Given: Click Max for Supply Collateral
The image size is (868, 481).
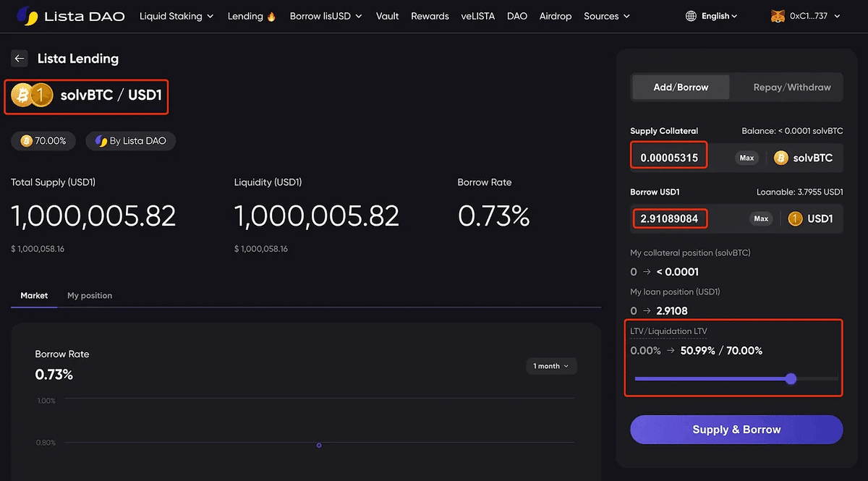Looking at the screenshot, I should pyautogui.click(x=746, y=158).
